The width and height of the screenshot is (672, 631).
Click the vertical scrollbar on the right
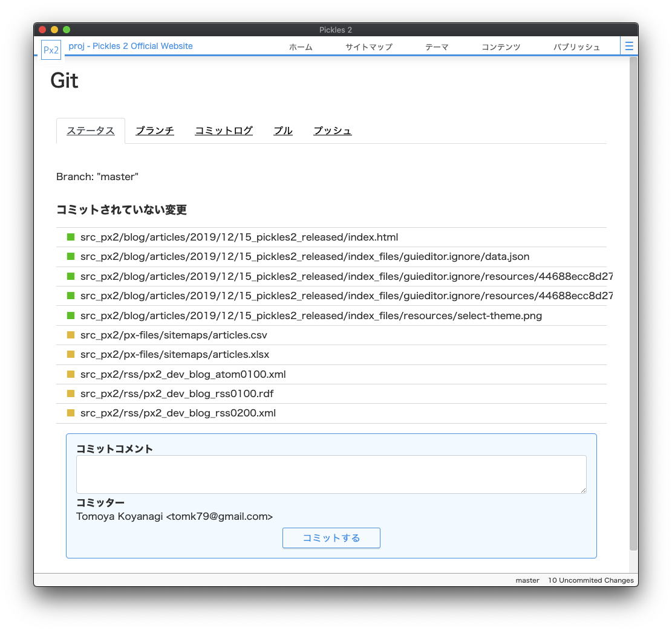(x=633, y=302)
